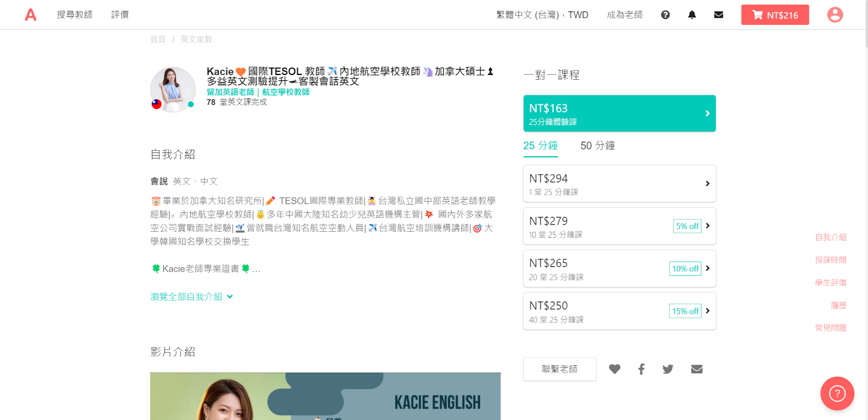The height and width of the screenshot is (420, 868).
Task: Expand 瀏覽全部自我介紹 section
Action: [x=191, y=297]
